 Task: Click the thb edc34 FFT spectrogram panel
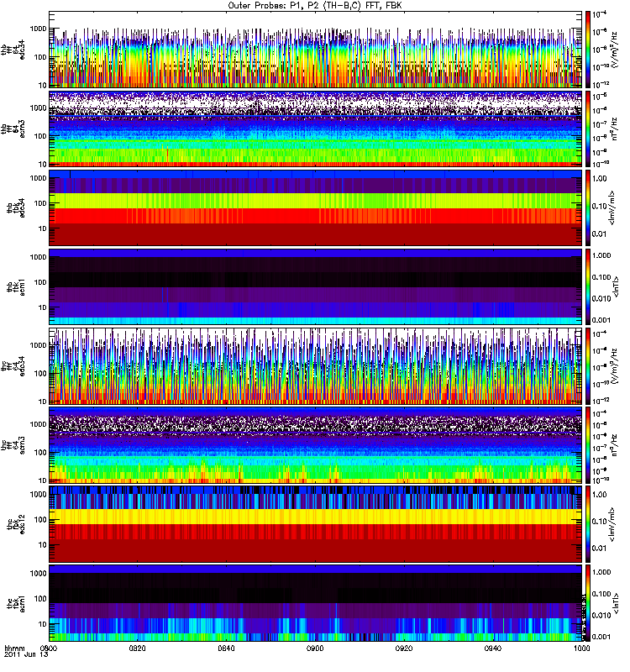[x=315, y=50]
